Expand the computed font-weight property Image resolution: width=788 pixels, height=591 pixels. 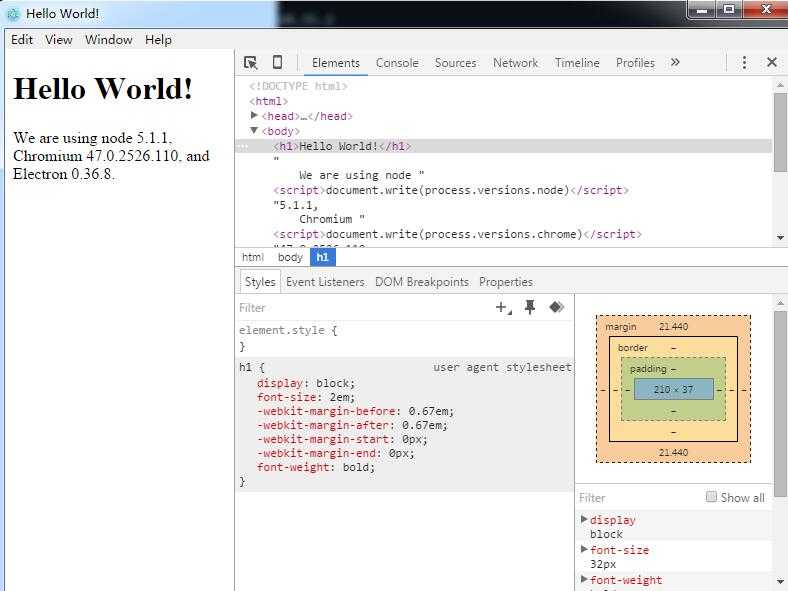coord(583,579)
